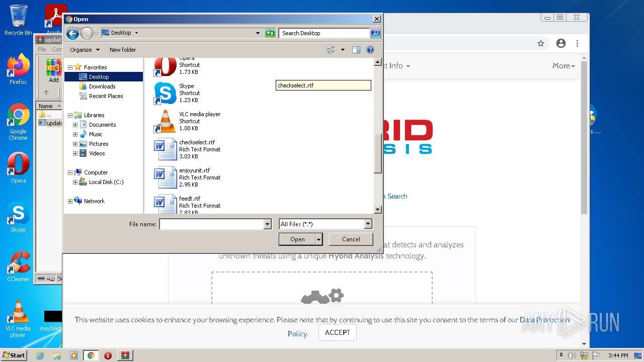Image resolution: width=644 pixels, height=362 pixels.
Task: Open Firefox desktop shortcut
Action: [x=18, y=69]
